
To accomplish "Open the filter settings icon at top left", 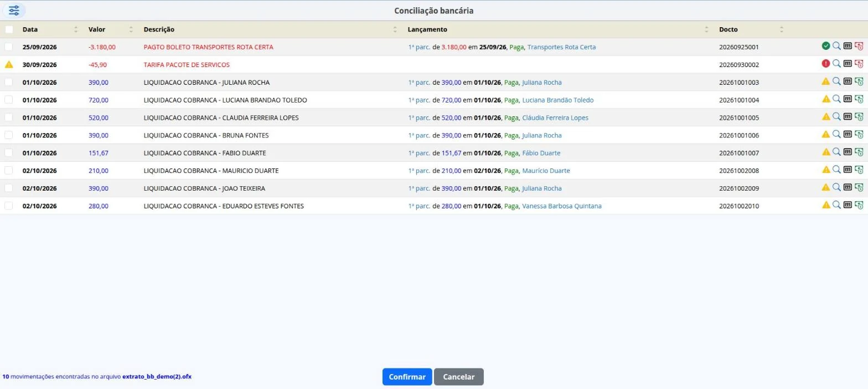I will (x=14, y=11).
